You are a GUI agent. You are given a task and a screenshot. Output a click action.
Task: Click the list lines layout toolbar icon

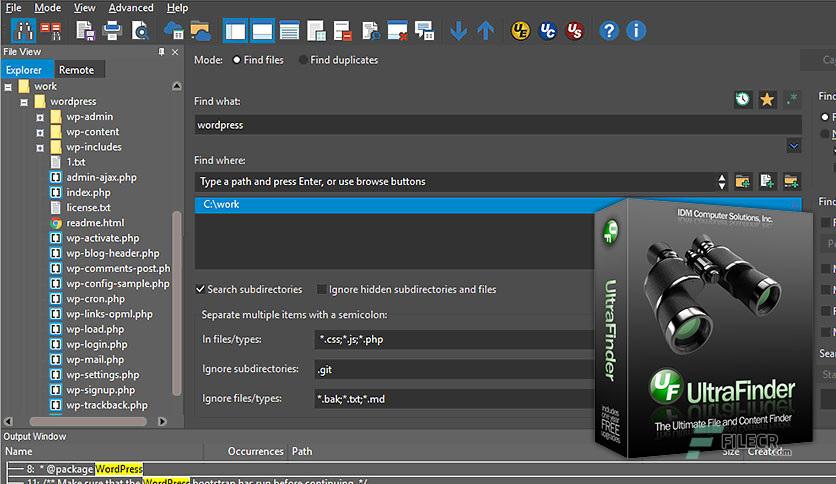[289, 31]
